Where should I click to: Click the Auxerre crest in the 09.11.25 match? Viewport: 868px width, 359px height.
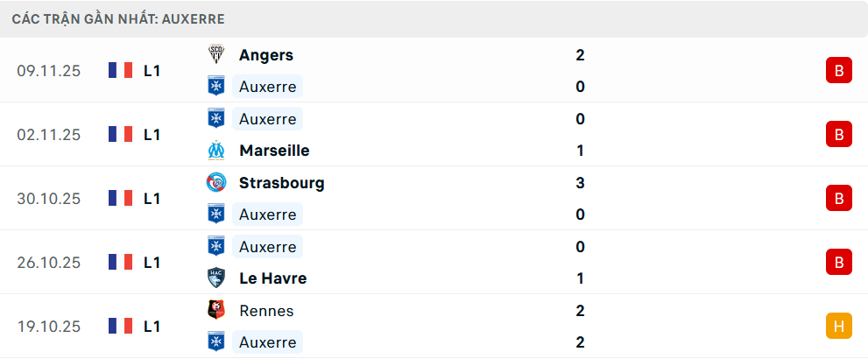coord(215,87)
